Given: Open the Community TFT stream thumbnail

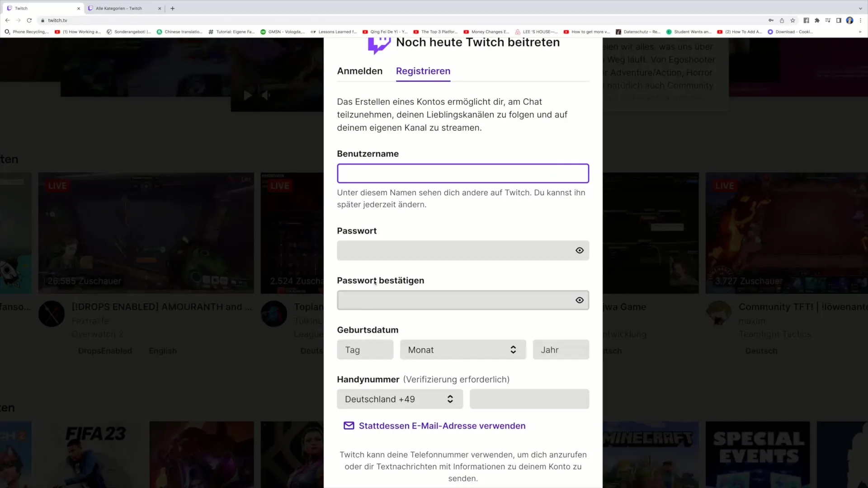Looking at the screenshot, I should coord(787,233).
